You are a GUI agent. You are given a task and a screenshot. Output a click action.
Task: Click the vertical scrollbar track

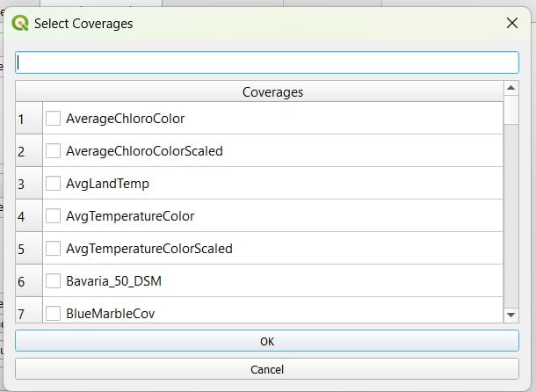click(511, 220)
